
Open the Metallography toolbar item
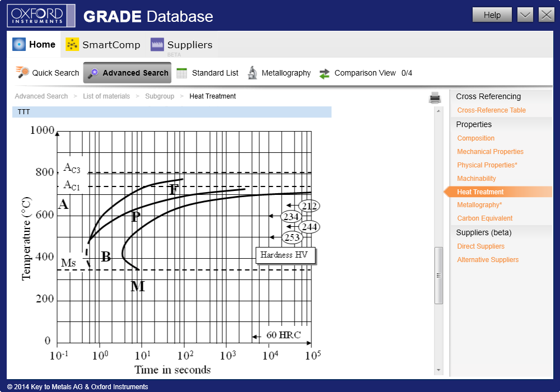279,73
